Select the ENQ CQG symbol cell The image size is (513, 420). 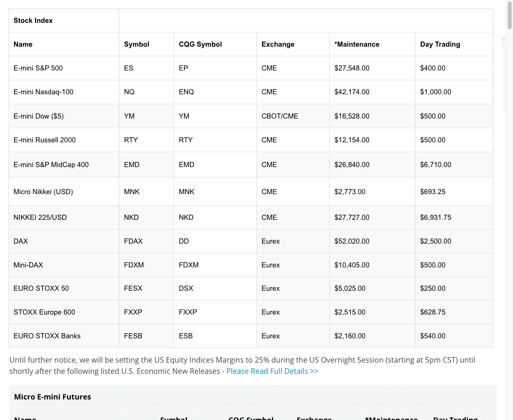click(215, 92)
